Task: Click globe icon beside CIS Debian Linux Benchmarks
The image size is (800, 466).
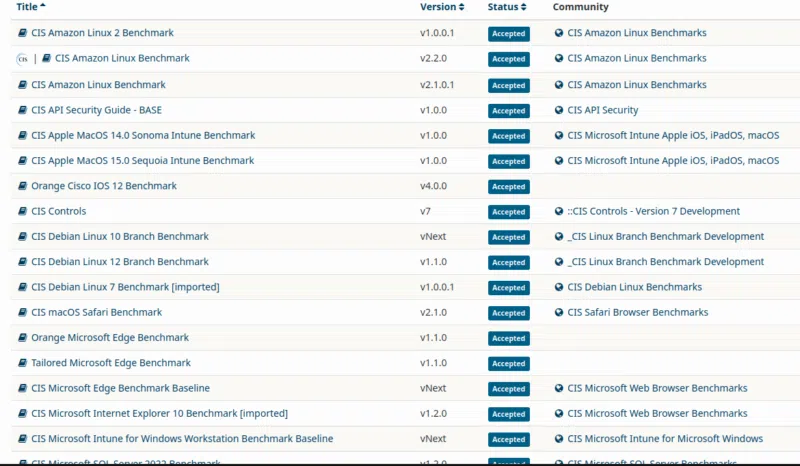Action: click(559, 287)
